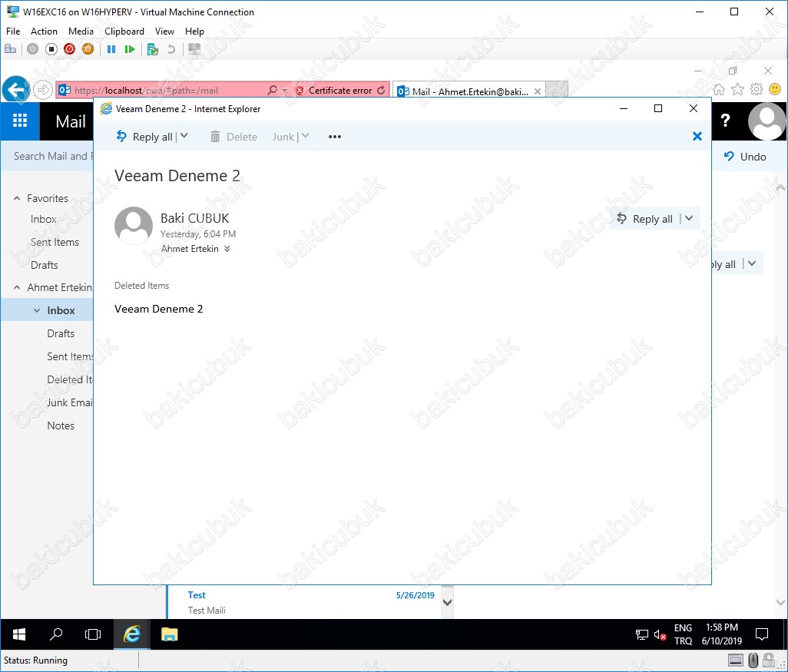This screenshot has width=788, height=672.
Task: Open the File menu
Action: click(13, 31)
